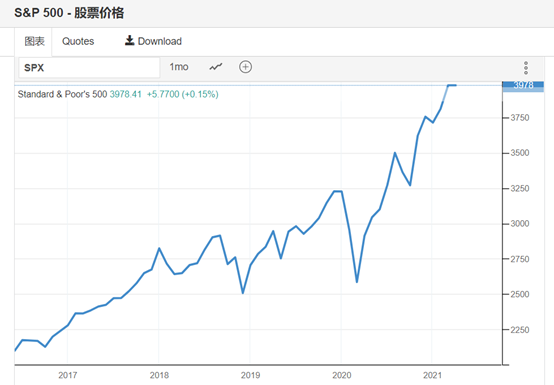Click the Standard & Poor's 500 legend

[62, 94]
